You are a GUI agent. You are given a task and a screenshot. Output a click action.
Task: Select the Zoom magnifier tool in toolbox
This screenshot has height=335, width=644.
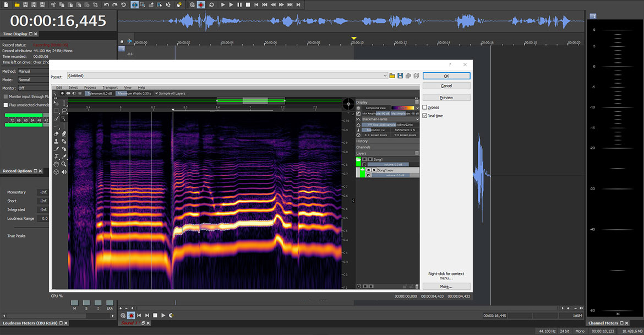tap(64, 164)
